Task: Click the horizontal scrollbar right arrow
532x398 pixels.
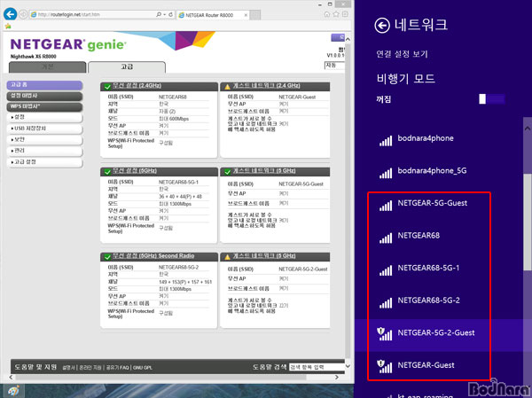Action: 337,378
